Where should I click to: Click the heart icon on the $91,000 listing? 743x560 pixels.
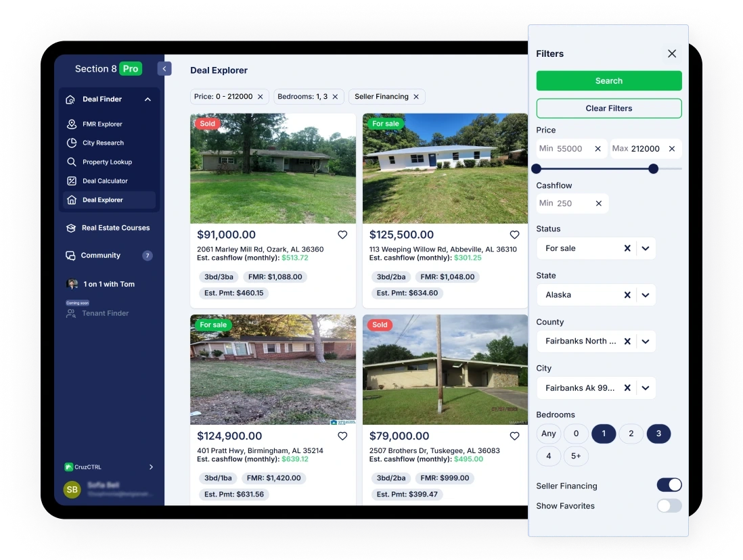point(342,235)
